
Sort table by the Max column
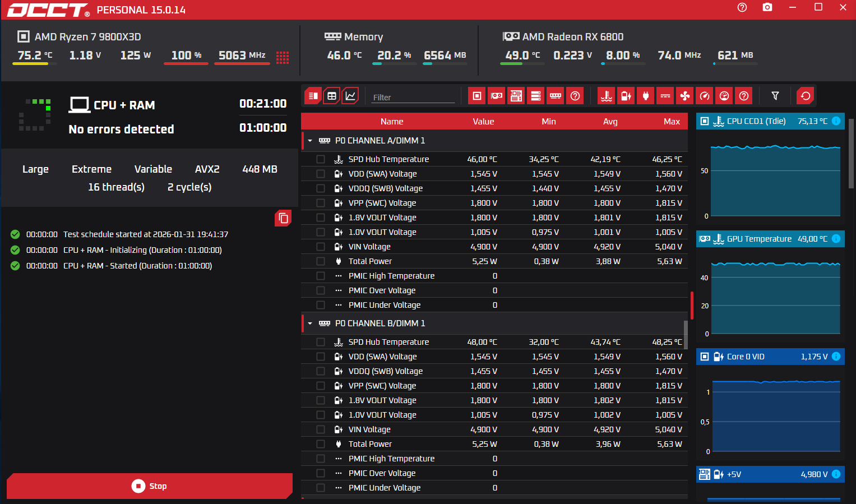pos(672,122)
